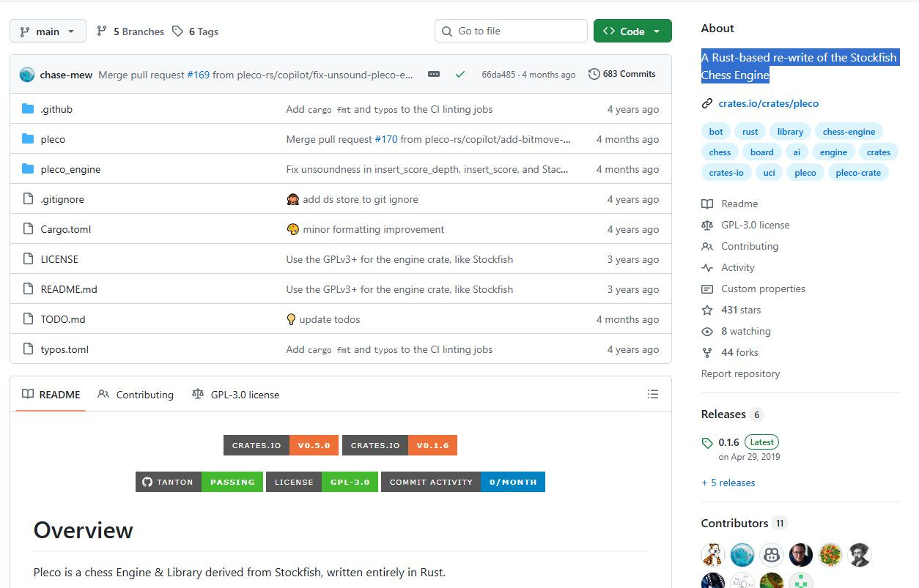Viewport: 919px width, 588px height.
Task: View the 8 watching link
Action: pyautogui.click(x=737, y=331)
